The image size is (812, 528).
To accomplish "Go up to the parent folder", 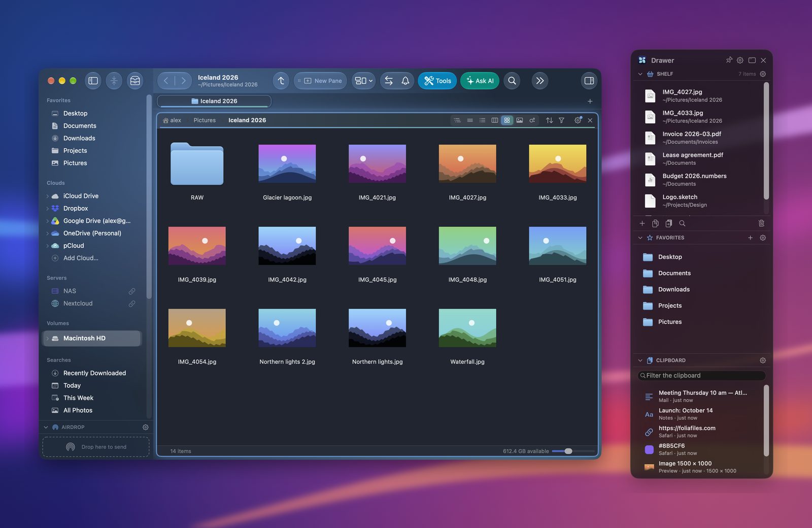I will pyautogui.click(x=281, y=81).
